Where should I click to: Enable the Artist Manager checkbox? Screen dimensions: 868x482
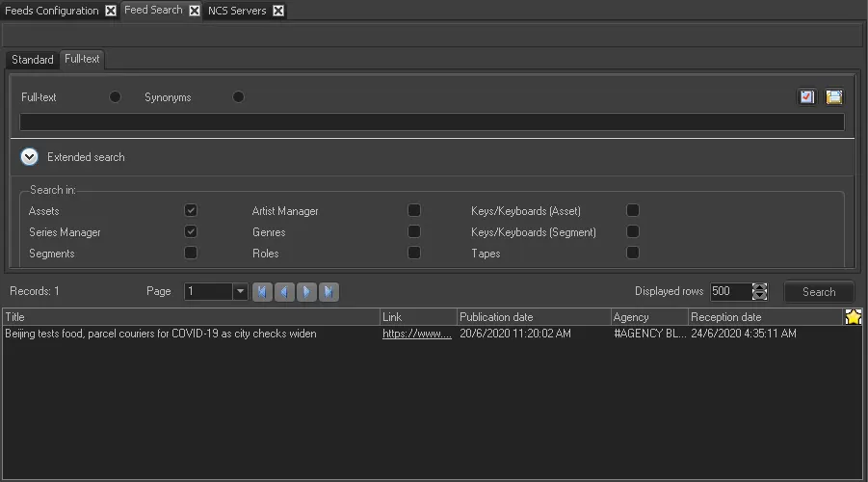(414, 210)
